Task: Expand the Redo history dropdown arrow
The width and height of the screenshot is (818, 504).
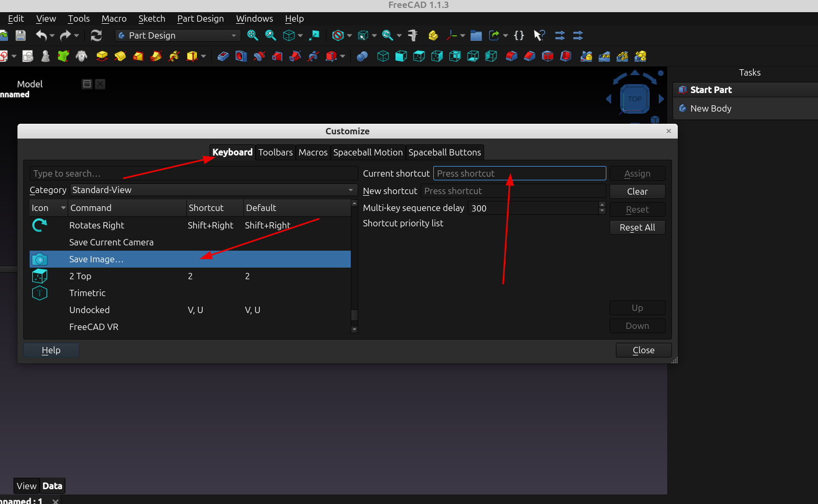Action: (x=76, y=35)
